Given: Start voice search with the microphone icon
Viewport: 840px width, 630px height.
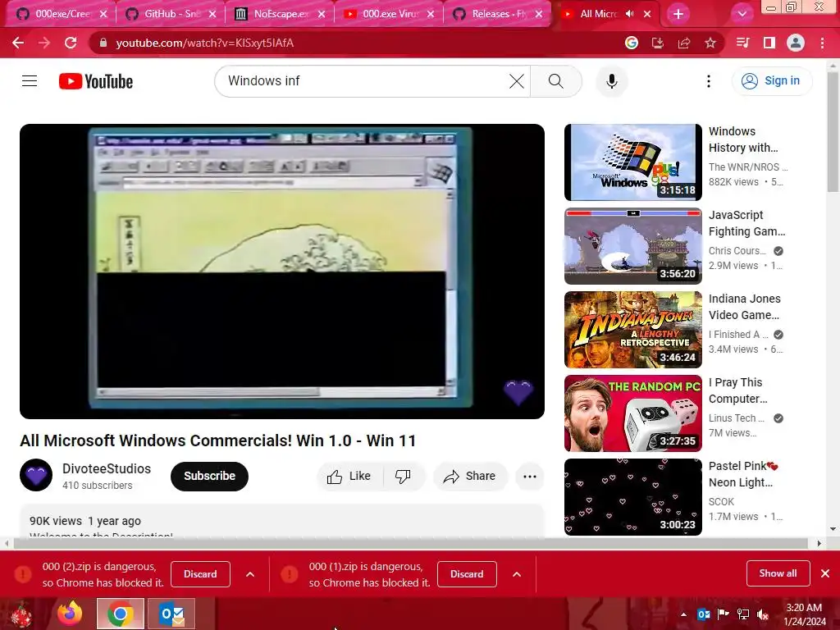Looking at the screenshot, I should pos(612,81).
